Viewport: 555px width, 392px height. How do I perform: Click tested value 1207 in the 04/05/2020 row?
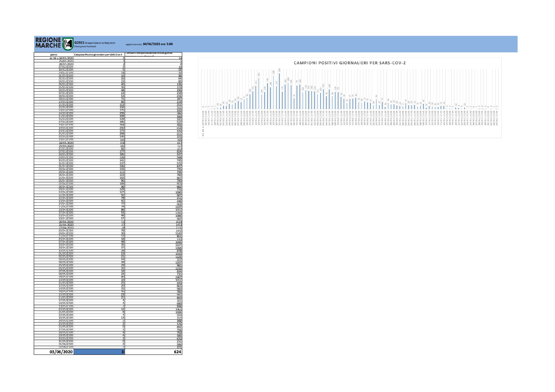[x=178, y=263]
